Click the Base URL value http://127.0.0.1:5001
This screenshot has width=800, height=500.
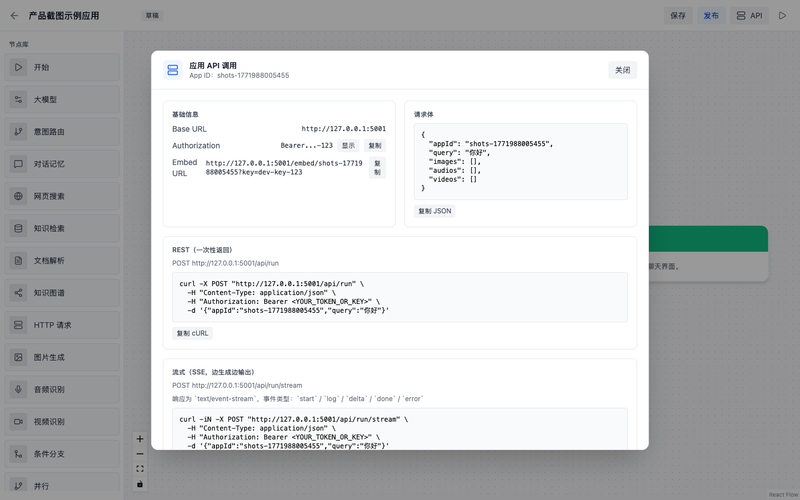[343, 129]
